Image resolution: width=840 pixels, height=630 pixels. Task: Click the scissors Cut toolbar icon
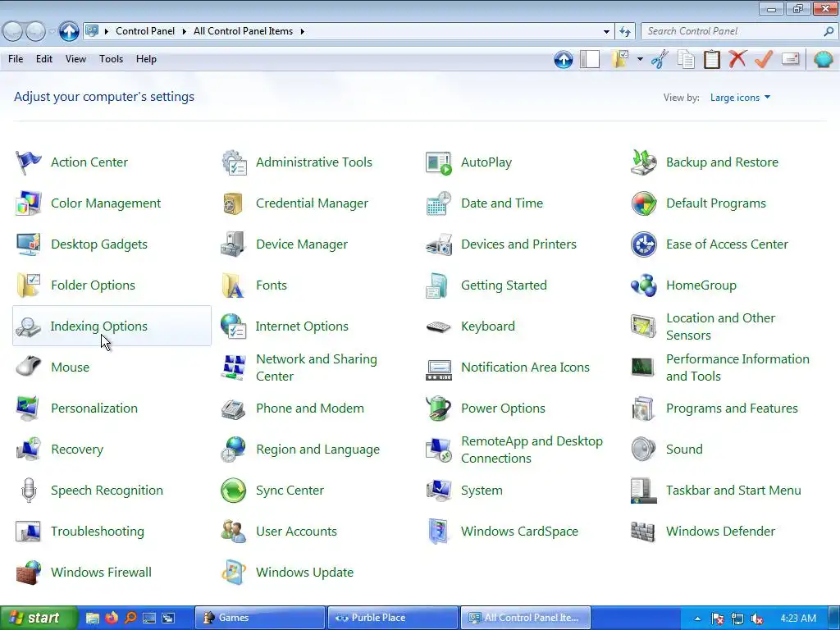[x=660, y=59]
